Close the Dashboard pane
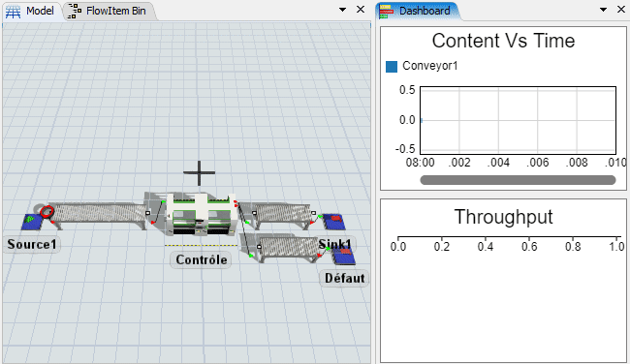 click(x=621, y=10)
